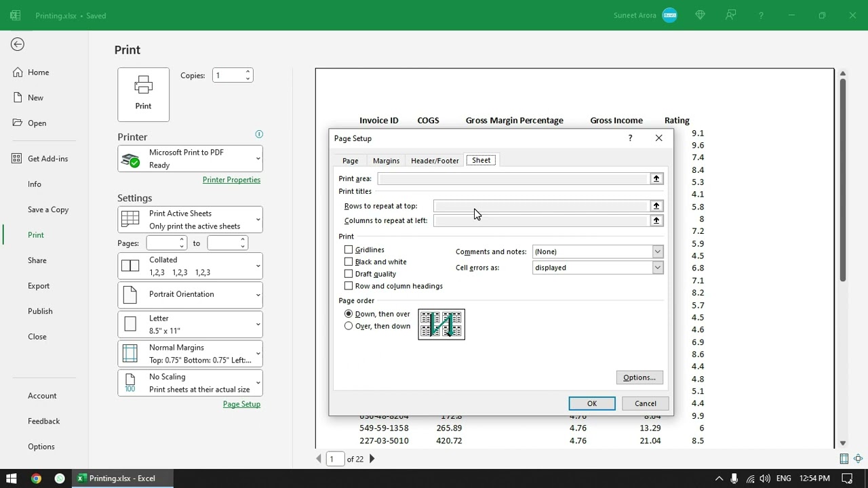
Task: Click the Options... button
Action: click(639, 378)
